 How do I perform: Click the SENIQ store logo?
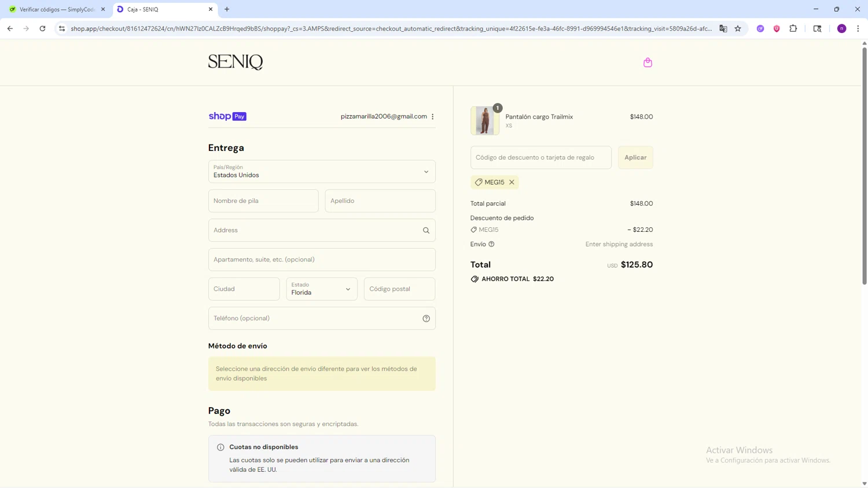(236, 62)
